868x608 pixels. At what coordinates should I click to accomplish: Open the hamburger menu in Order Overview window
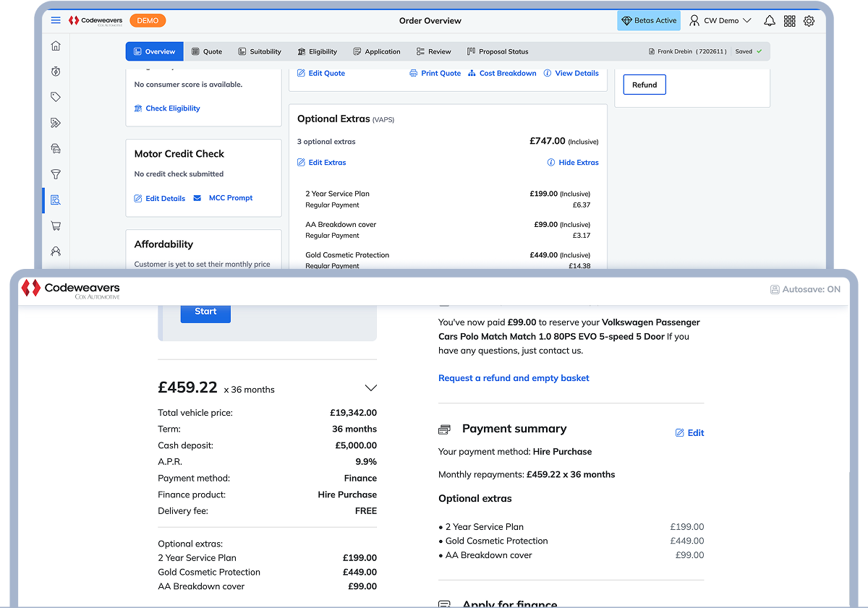[x=56, y=21]
